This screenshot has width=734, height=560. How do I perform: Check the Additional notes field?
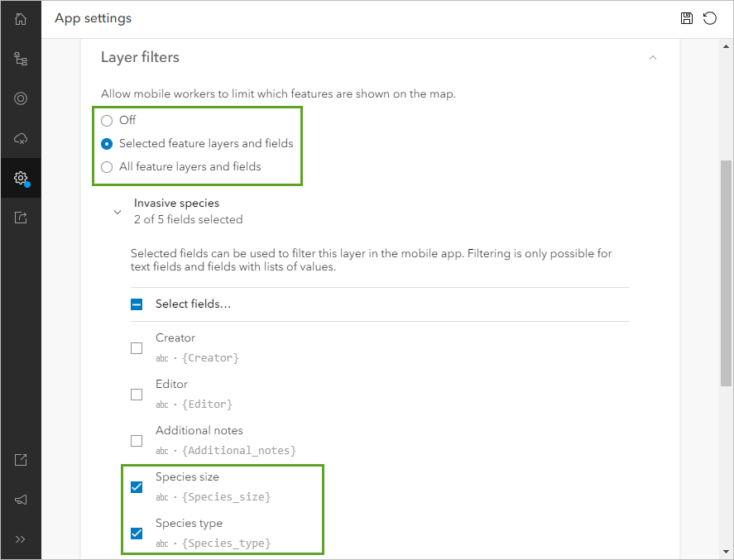137,441
